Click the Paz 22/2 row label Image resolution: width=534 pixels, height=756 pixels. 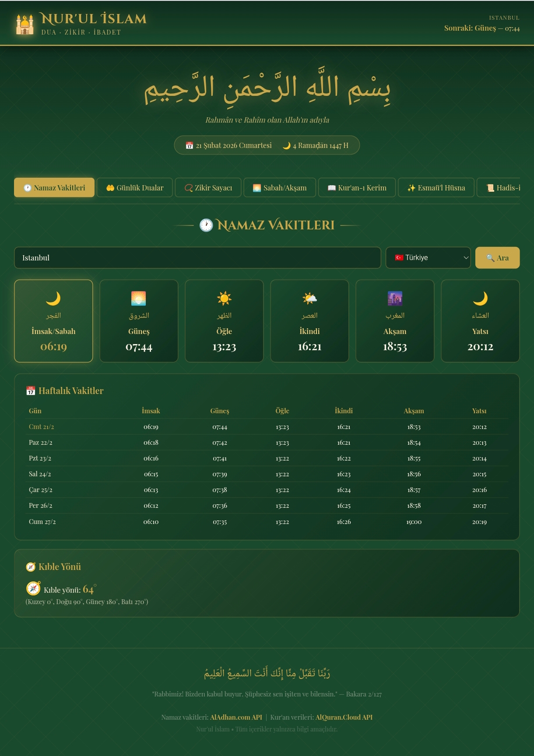[x=41, y=443]
